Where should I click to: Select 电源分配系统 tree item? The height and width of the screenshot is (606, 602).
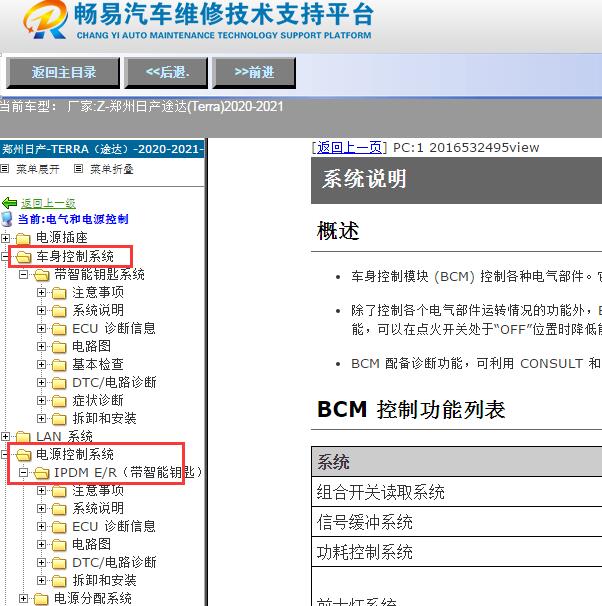click(93, 598)
